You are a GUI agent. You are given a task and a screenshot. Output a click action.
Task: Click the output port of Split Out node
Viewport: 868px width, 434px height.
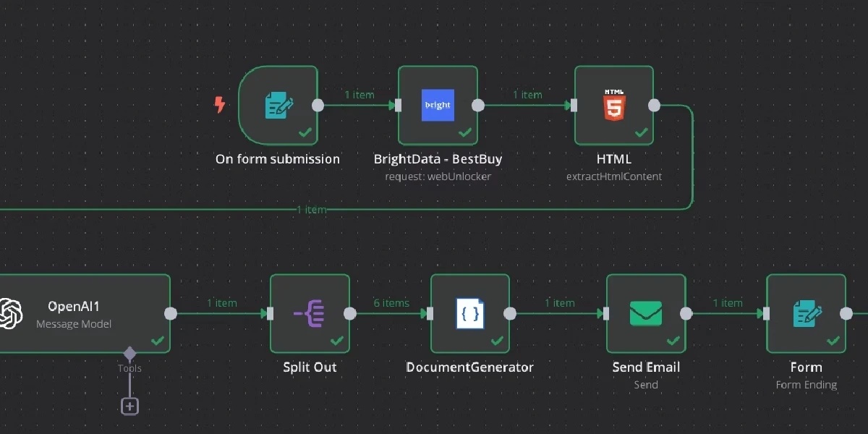(x=349, y=314)
